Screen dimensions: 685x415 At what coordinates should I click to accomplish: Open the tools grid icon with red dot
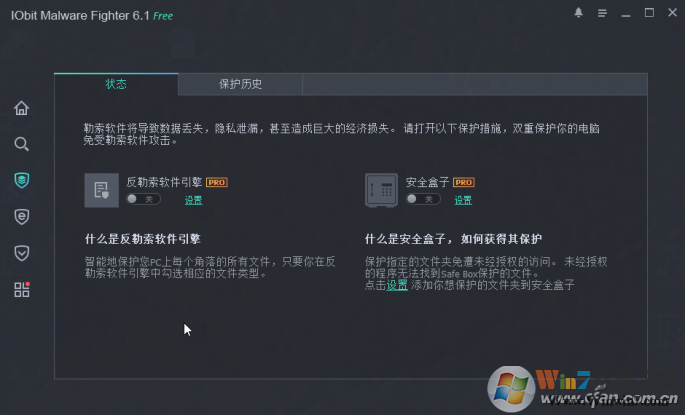[21, 289]
